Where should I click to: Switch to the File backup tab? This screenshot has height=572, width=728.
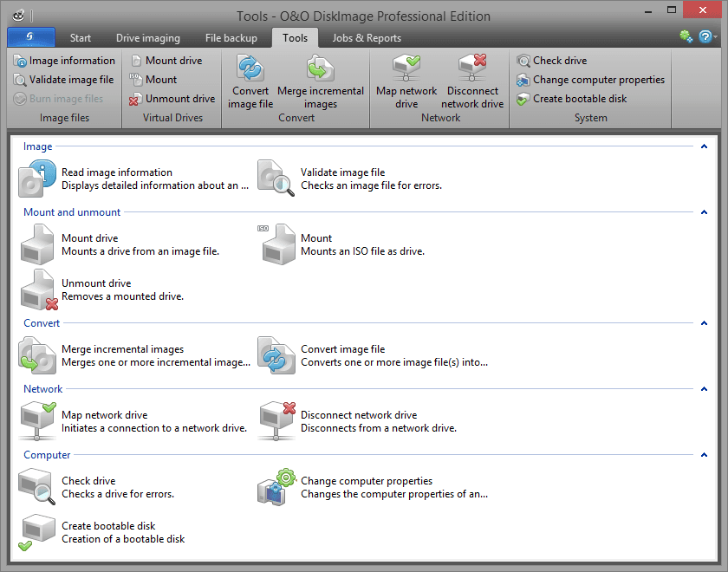point(231,37)
